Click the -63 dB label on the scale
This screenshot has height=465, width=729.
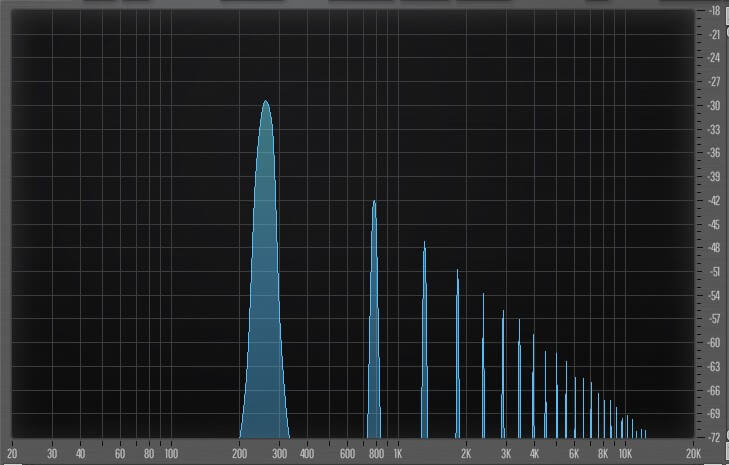[x=714, y=366]
